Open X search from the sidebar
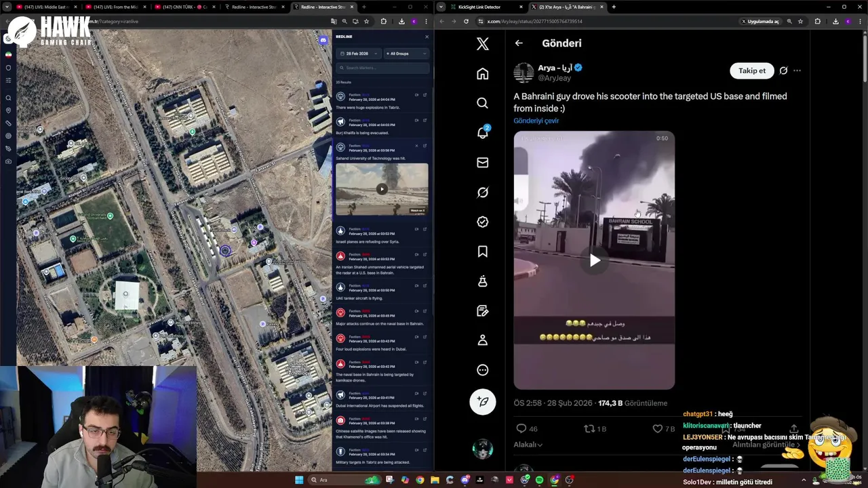Screen dimensions: 868x488 [482, 103]
